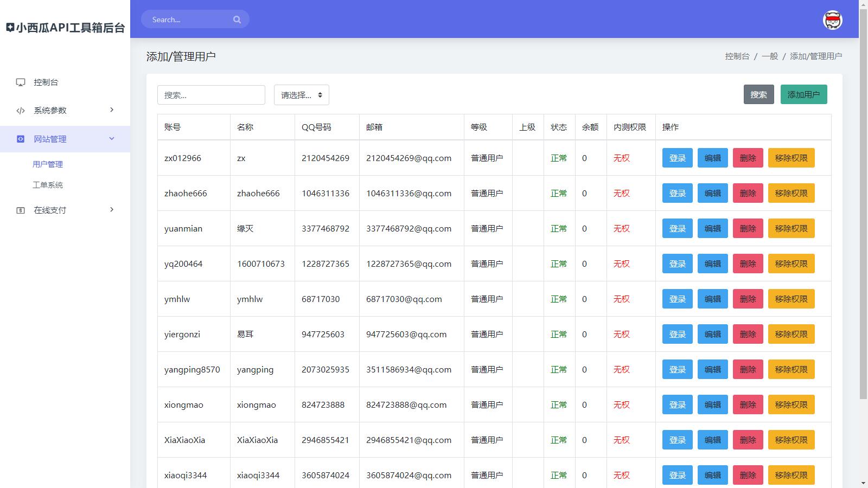This screenshot has width=868, height=488.
Task: Focus the 搜索... user filter input field
Action: pyautogui.click(x=211, y=95)
